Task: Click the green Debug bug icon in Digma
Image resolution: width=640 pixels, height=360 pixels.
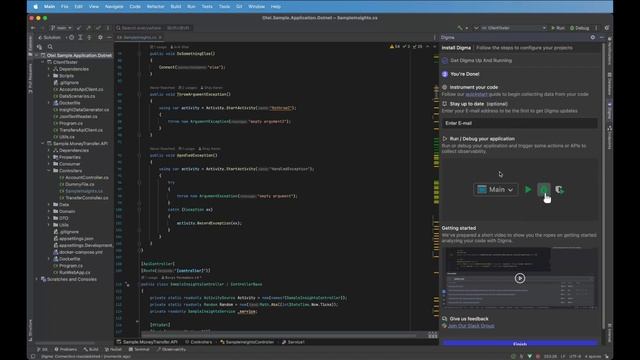Action: [x=544, y=189]
